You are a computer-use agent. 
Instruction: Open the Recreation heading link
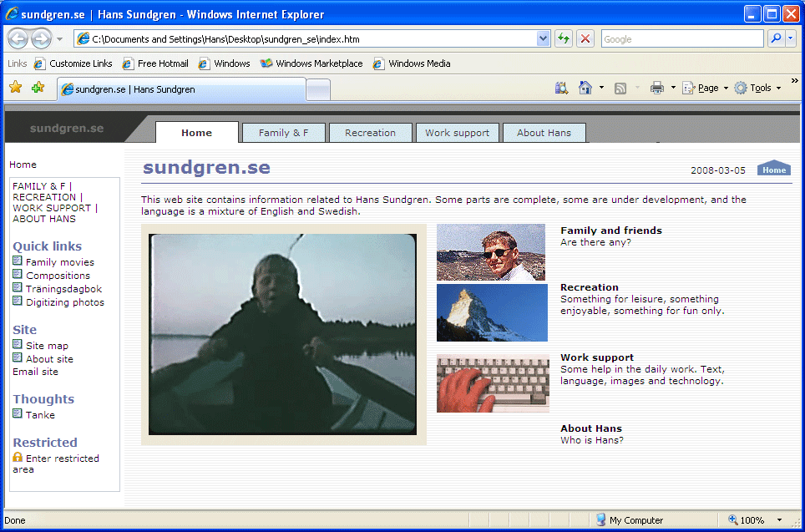[x=590, y=287]
